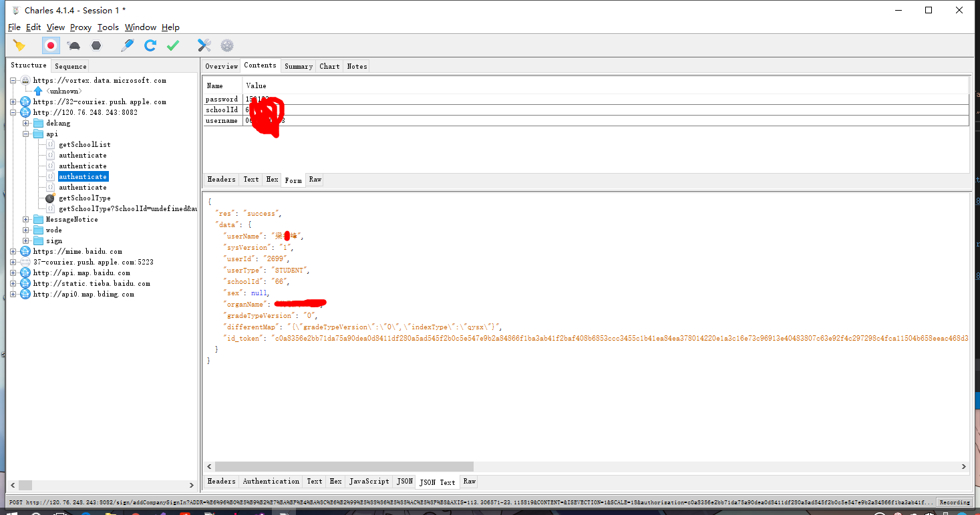
Task: Select the JavaScript response tab
Action: pos(369,481)
